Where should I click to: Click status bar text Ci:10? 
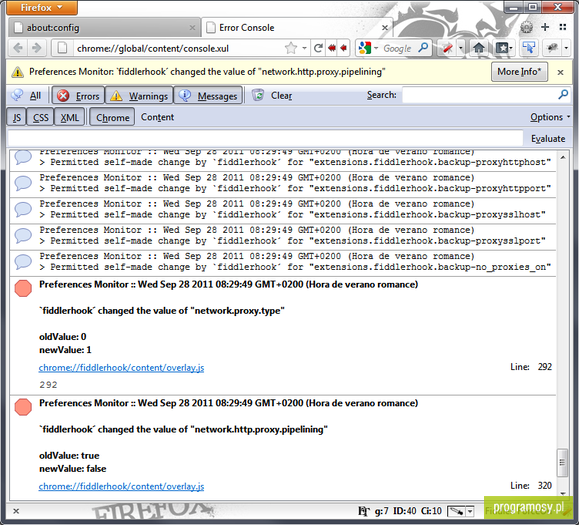[431, 511]
